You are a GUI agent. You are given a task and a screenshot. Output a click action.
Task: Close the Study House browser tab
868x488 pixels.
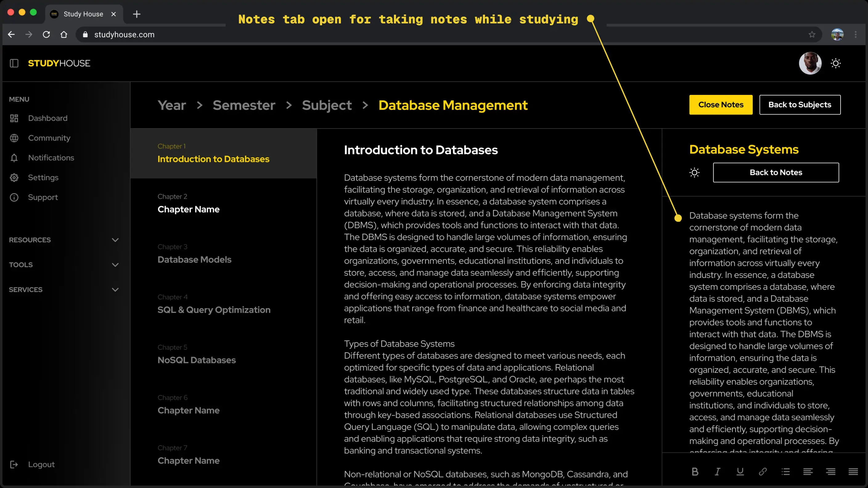pos(113,14)
